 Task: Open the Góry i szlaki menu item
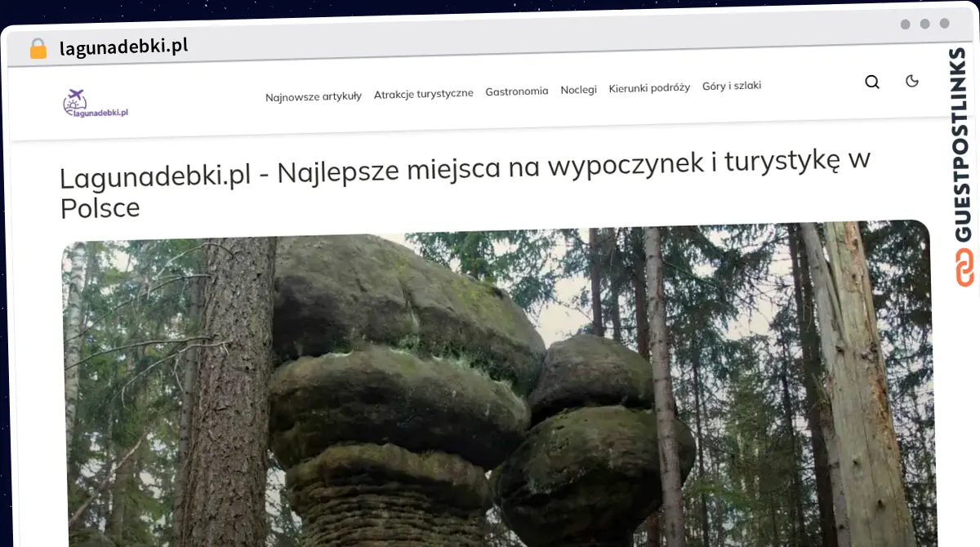pyautogui.click(x=732, y=86)
